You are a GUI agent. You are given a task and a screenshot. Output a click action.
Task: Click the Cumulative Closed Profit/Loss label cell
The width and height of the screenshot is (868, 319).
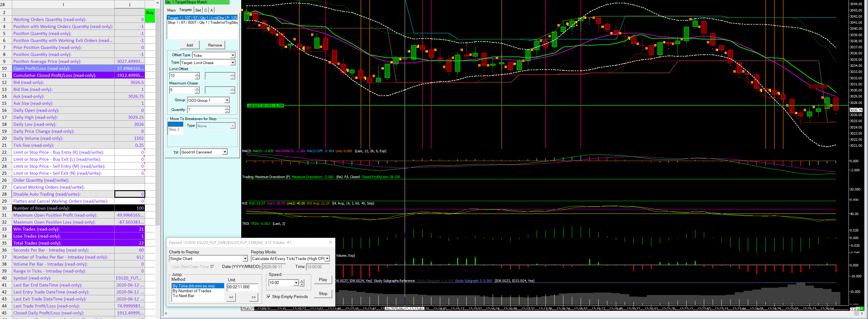63,75
